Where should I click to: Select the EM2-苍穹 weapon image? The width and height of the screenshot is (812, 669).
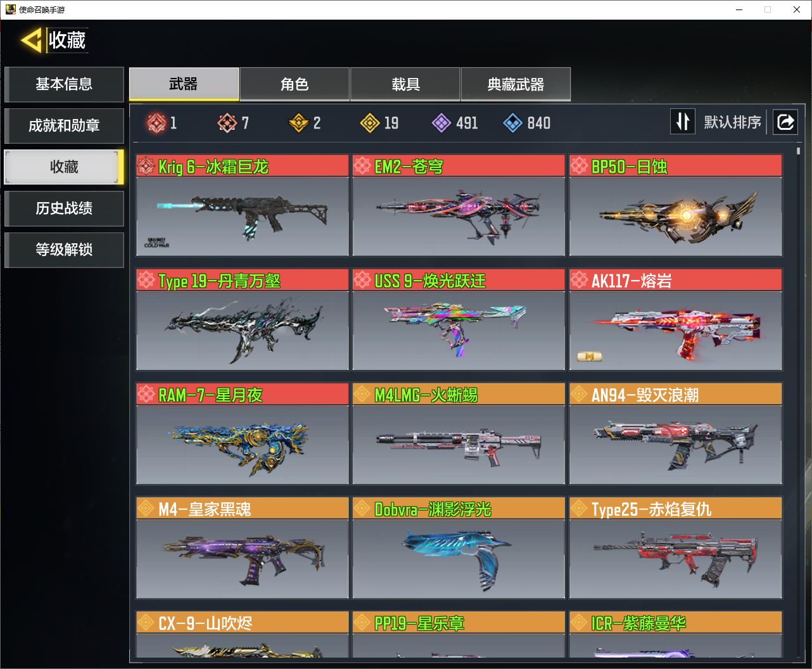[x=459, y=217]
